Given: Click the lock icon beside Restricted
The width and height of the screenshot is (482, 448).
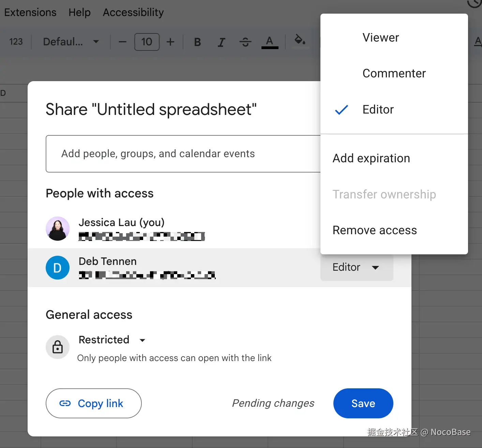Looking at the screenshot, I should pyautogui.click(x=57, y=347).
